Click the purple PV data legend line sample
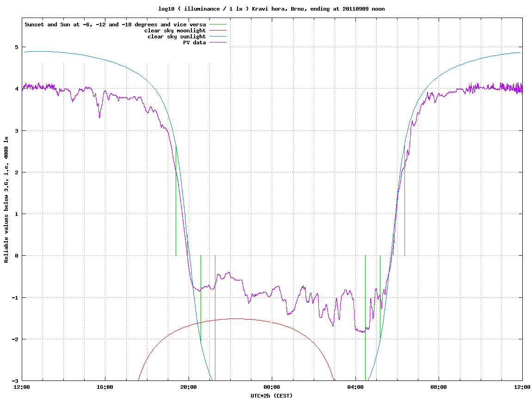The image size is (532, 399). pos(218,43)
